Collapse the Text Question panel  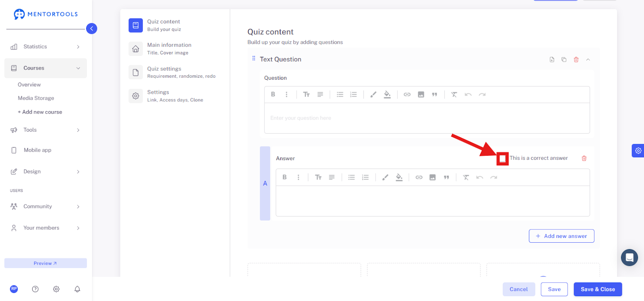coord(588,60)
